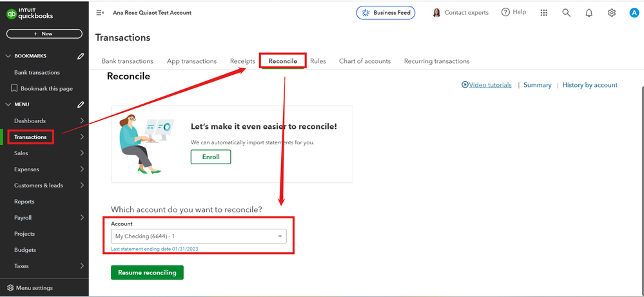Open the Summary link
This screenshot has height=297, width=644.
click(x=537, y=85)
